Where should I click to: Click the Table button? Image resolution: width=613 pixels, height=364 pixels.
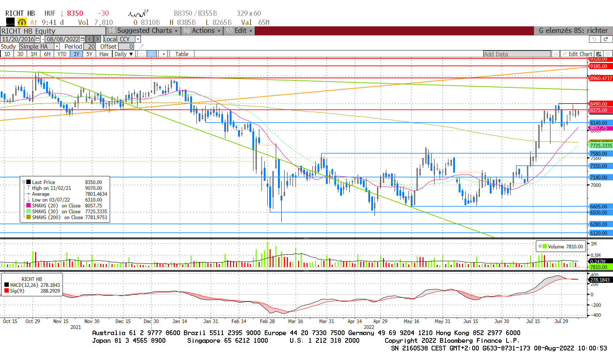point(182,54)
